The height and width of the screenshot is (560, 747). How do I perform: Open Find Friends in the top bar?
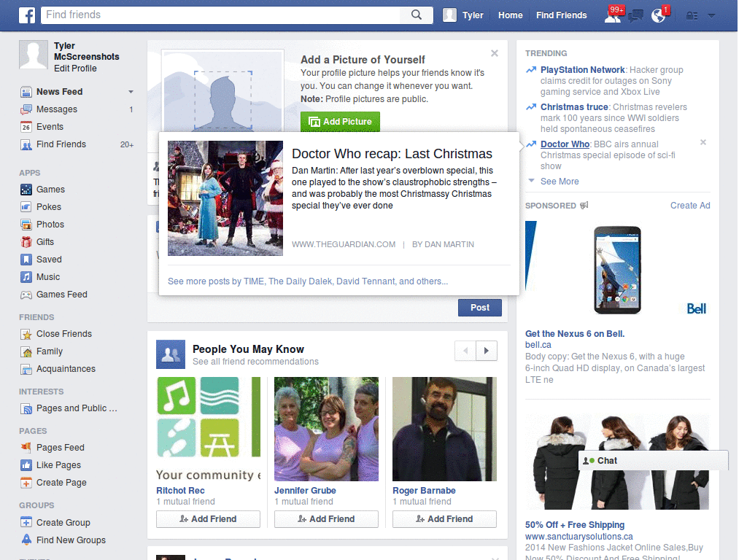pyautogui.click(x=561, y=15)
